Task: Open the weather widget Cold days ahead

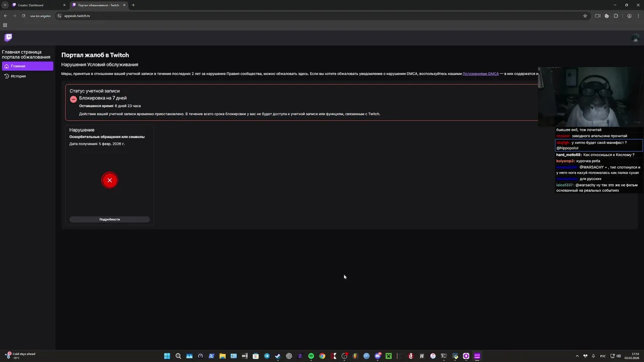Action: (x=20, y=356)
